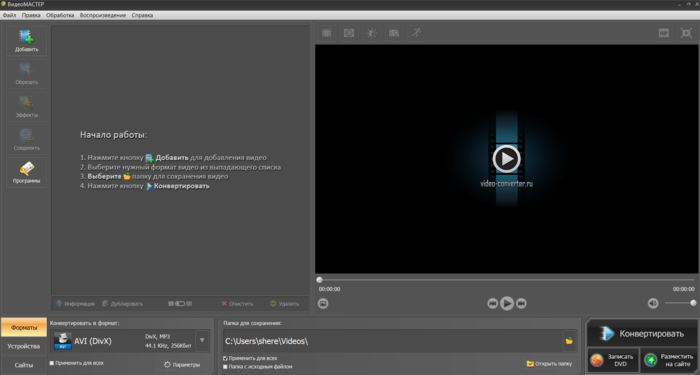Click the Конвертировать в формат label
Screen dimensions: 700x375
pyautogui.click(x=85, y=323)
